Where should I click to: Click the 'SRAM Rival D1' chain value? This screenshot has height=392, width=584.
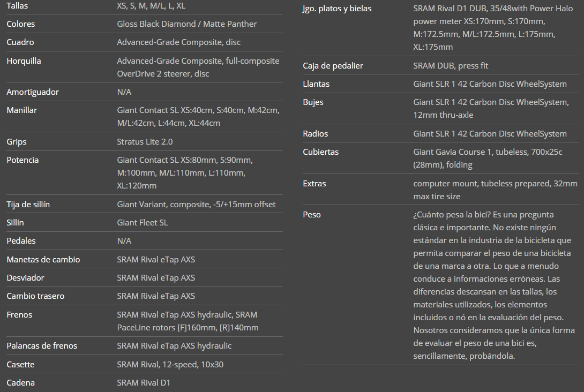(143, 383)
